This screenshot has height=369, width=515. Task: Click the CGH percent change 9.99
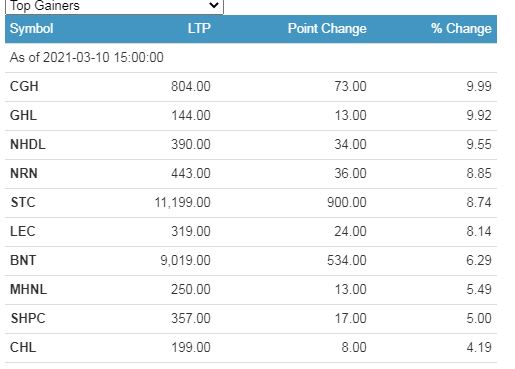[x=479, y=87]
